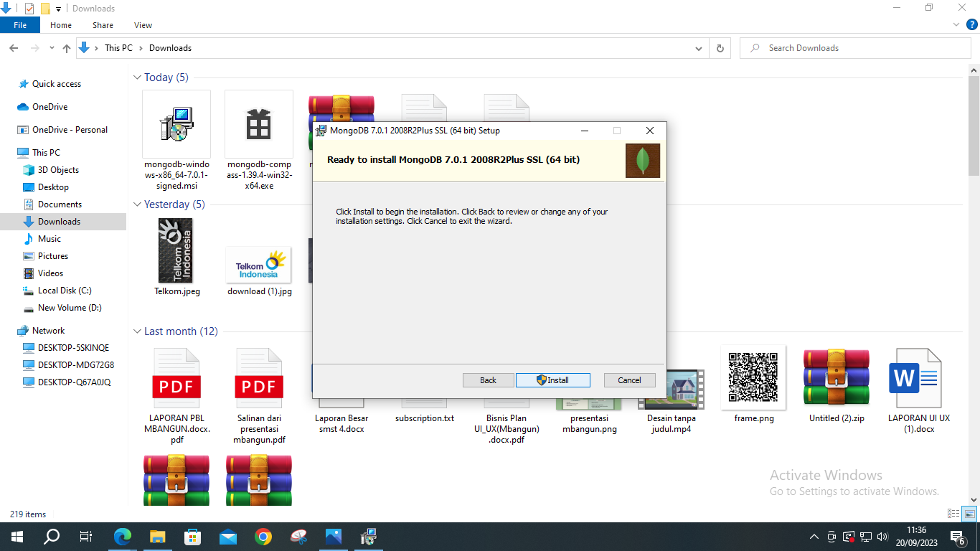Launch Microsoft Edge from the taskbar
The image size is (980, 551).
[123, 537]
